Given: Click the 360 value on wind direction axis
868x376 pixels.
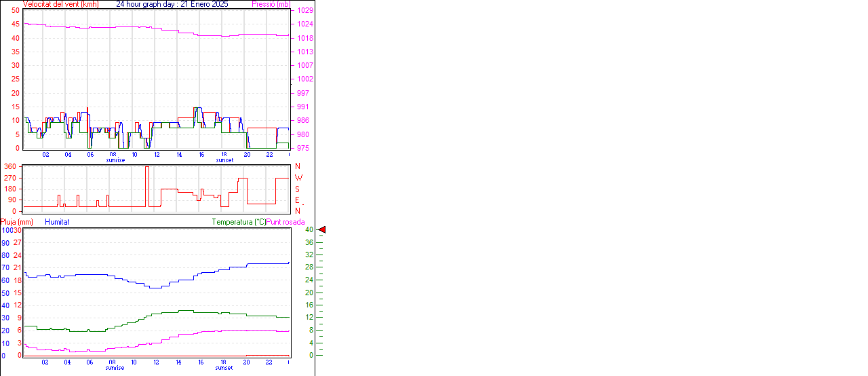Looking at the screenshot, I should (x=10, y=166).
